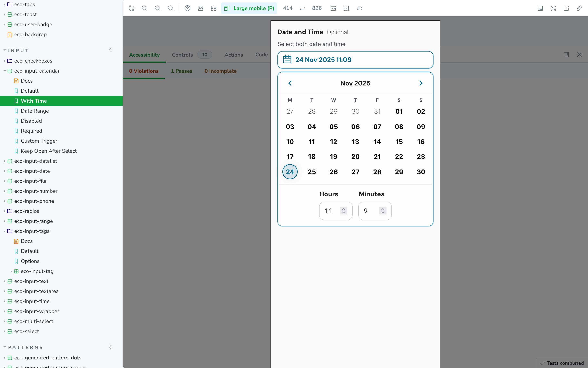Copy story link icon
588x368 pixels.
579,8
